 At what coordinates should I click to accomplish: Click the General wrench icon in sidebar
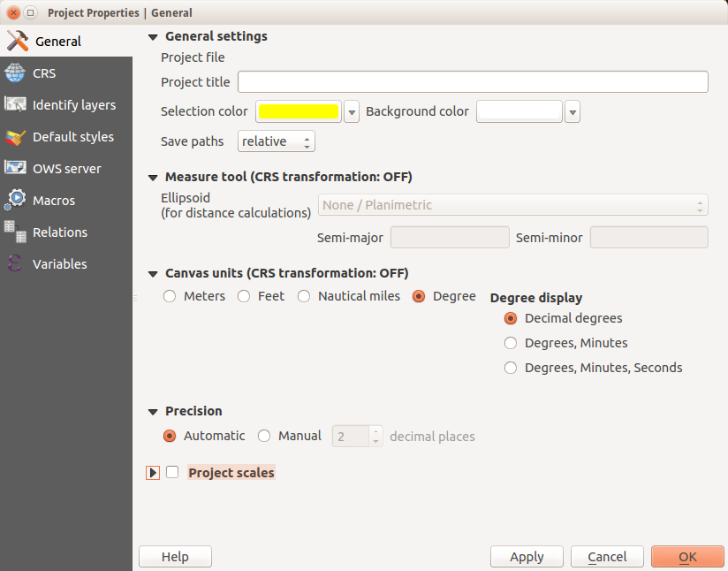(17, 41)
